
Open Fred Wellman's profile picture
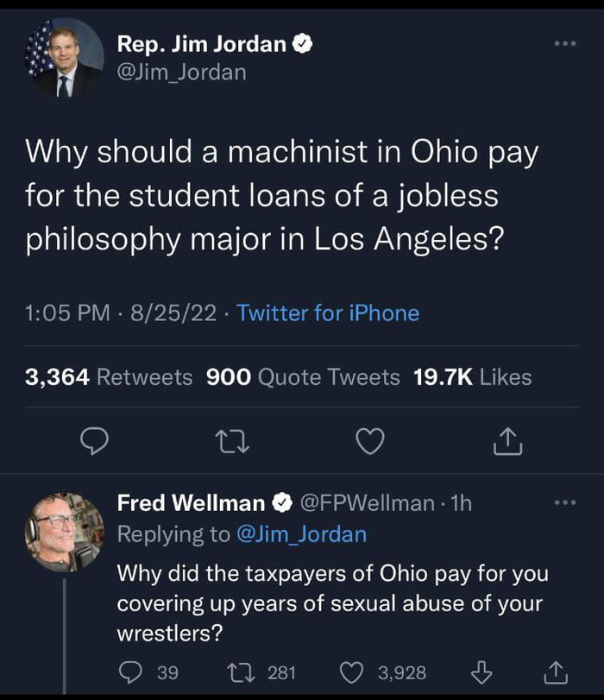pos(64,532)
